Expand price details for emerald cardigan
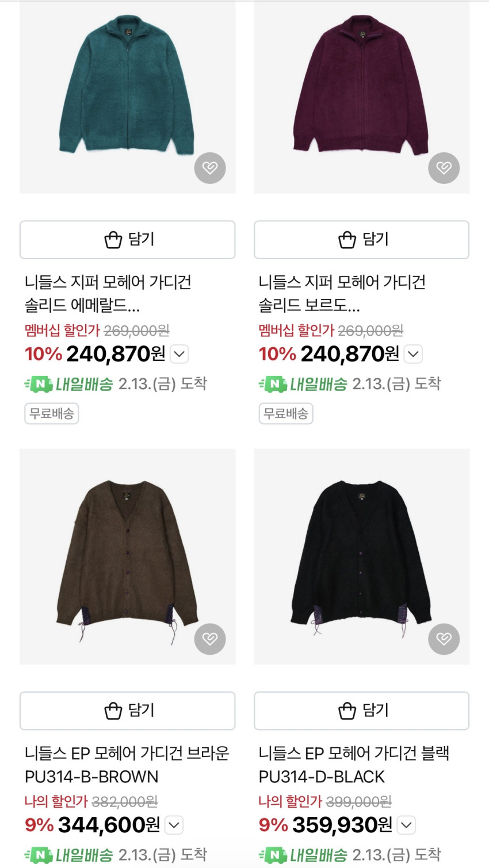This screenshot has height=868, width=489. pos(179,354)
